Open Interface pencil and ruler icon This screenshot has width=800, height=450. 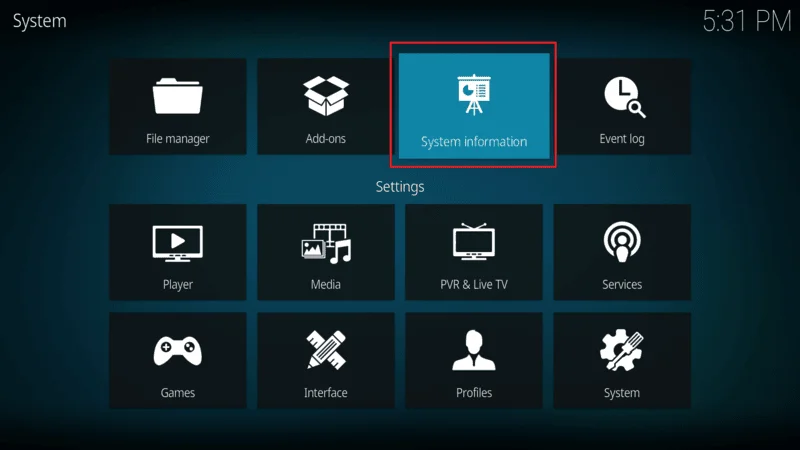(326, 349)
